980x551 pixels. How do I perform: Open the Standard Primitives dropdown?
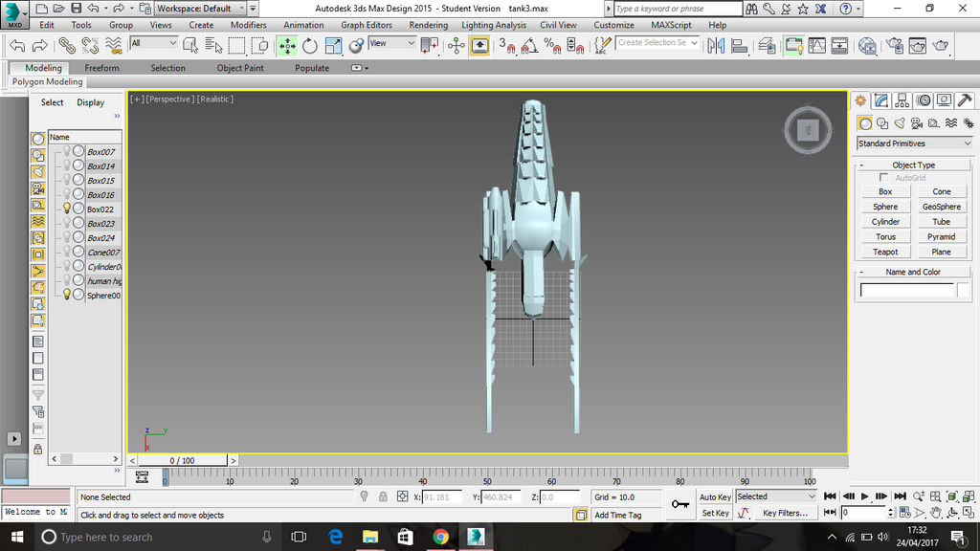[912, 143]
